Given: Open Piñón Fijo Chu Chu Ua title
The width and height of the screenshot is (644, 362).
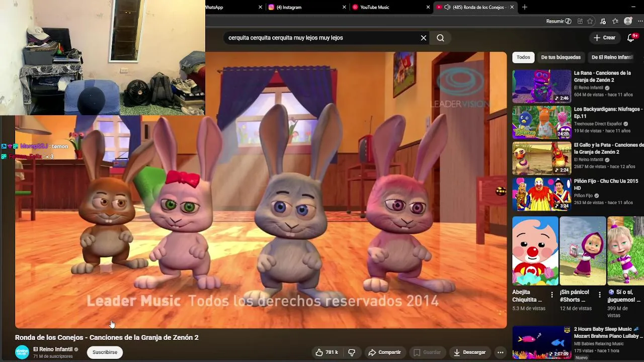Looking at the screenshot, I should (x=606, y=185).
